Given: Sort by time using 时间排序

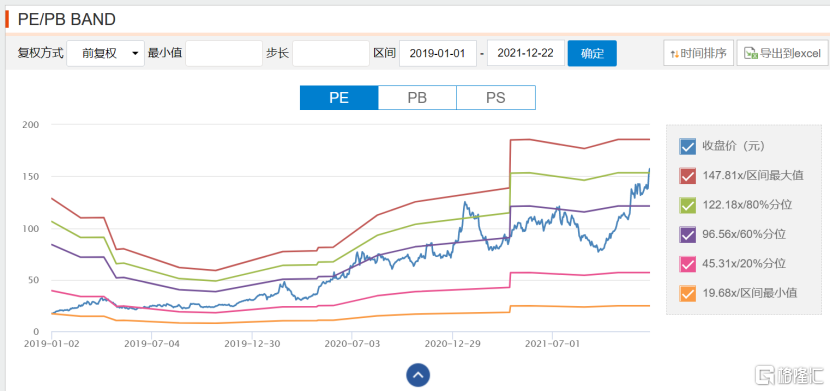Looking at the screenshot, I should (x=699, y=53).
